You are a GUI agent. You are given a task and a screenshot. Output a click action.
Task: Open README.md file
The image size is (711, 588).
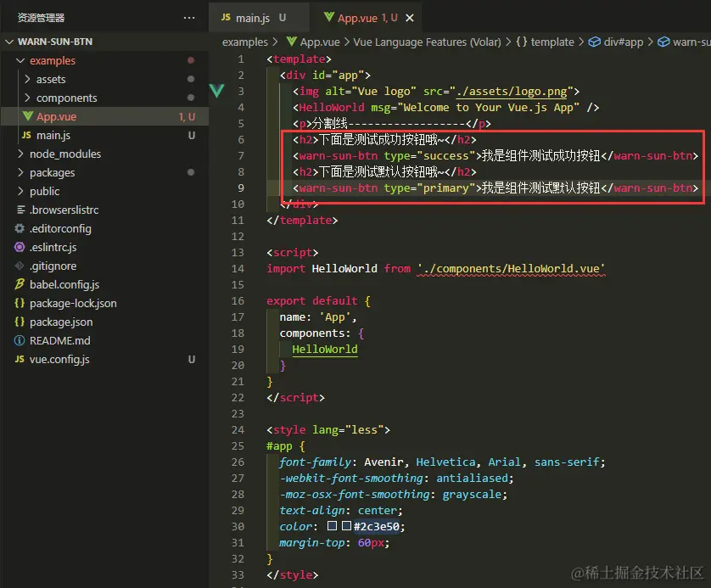pyautogui.click(x=104, y=340)
